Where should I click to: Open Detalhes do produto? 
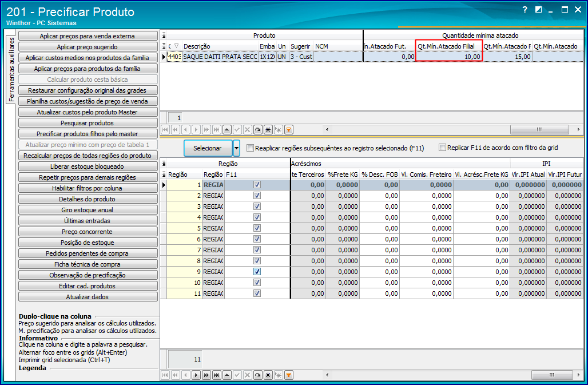[x=88, y=199]
